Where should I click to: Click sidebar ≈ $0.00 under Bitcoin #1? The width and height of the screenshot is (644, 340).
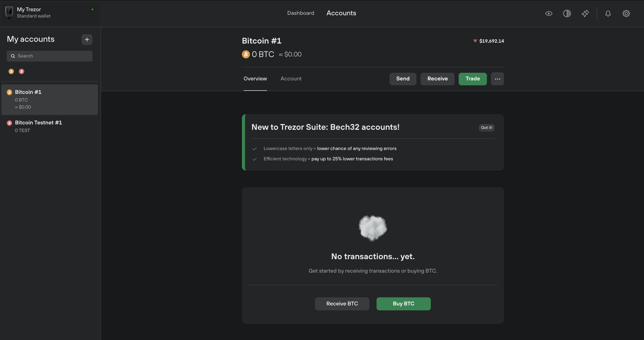[x=23, y=107]
